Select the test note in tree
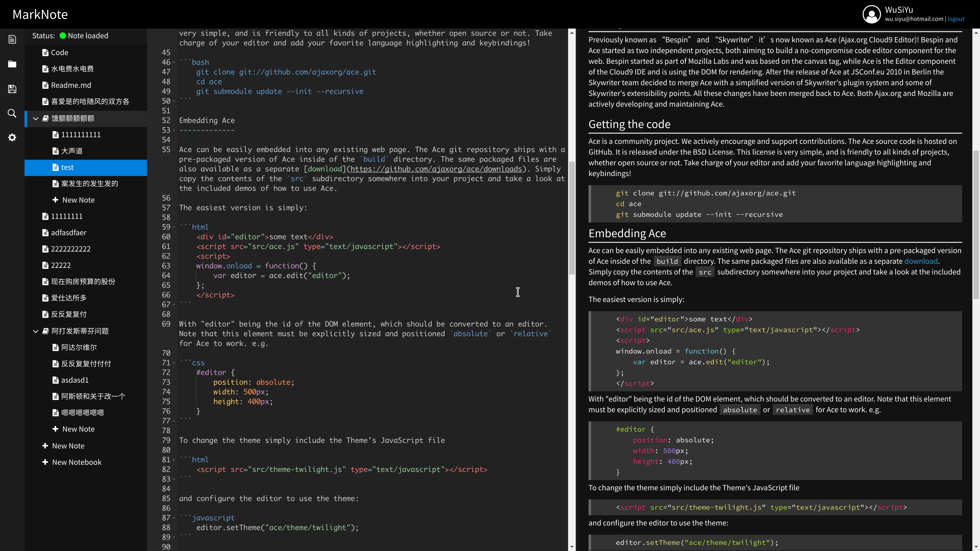 67,167
